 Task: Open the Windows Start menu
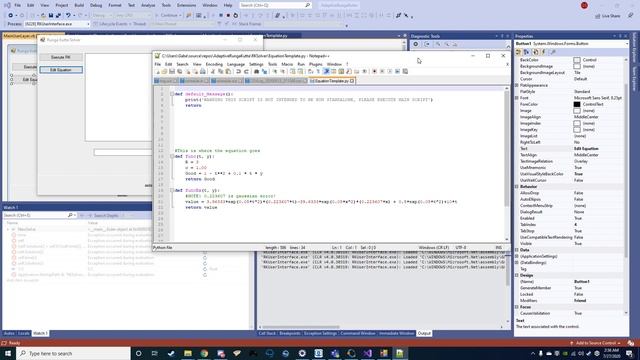coord(8,353)
